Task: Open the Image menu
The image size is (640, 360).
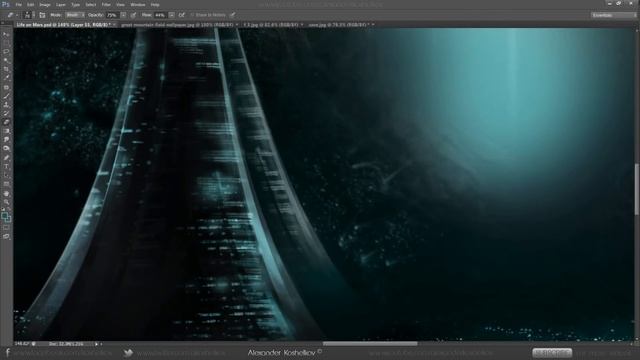Action: pos(45,4)
